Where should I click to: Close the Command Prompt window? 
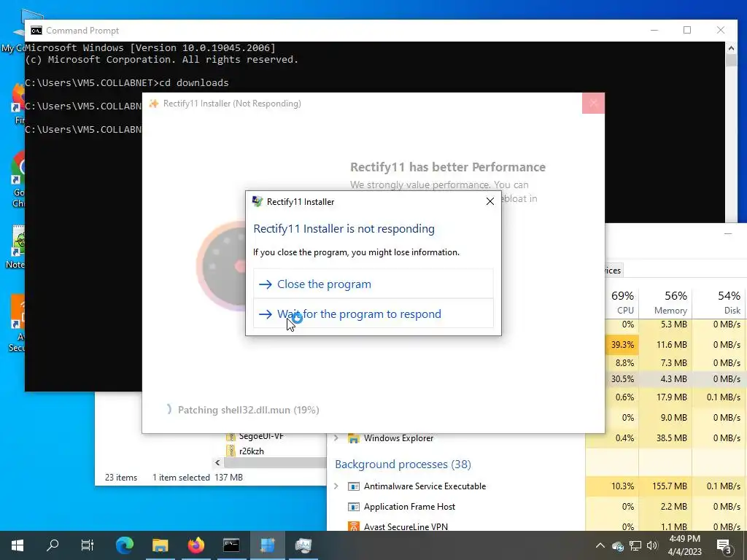721,30
